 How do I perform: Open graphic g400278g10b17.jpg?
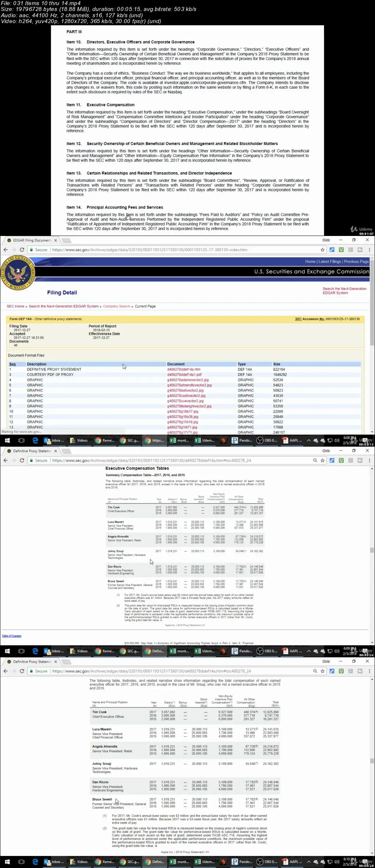183,411
